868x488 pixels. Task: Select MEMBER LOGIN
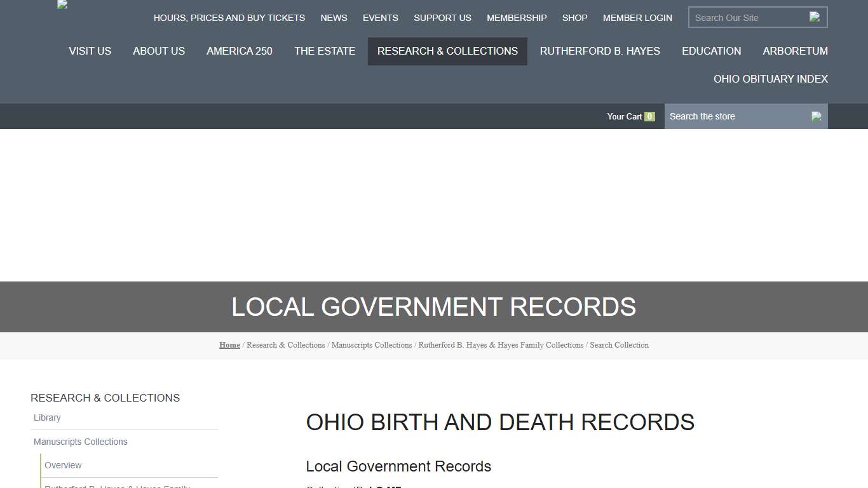tap(637, 18)
